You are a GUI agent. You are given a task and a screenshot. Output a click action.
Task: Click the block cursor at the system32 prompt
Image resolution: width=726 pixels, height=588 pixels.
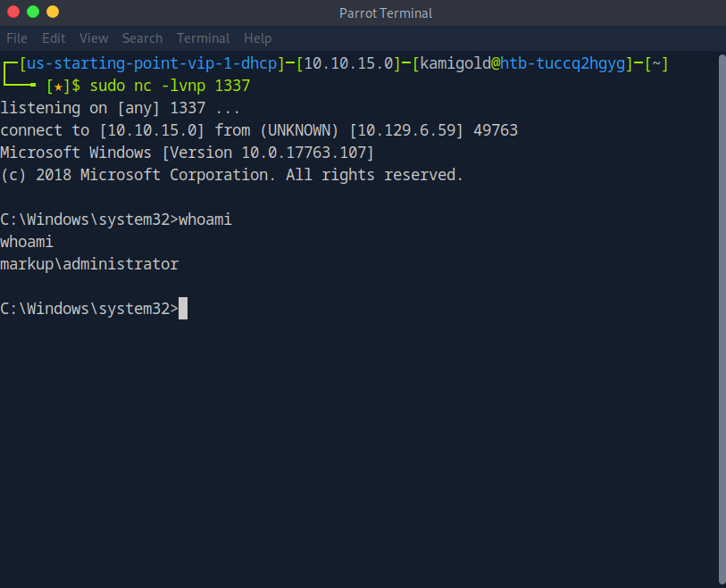183,309
